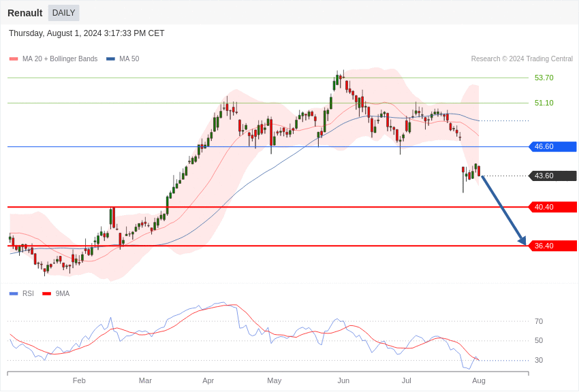Click the pink MA 20 Bollinger Bands swatch
The height and width of the screenshot is (392, 579).
tap(14, 59)
